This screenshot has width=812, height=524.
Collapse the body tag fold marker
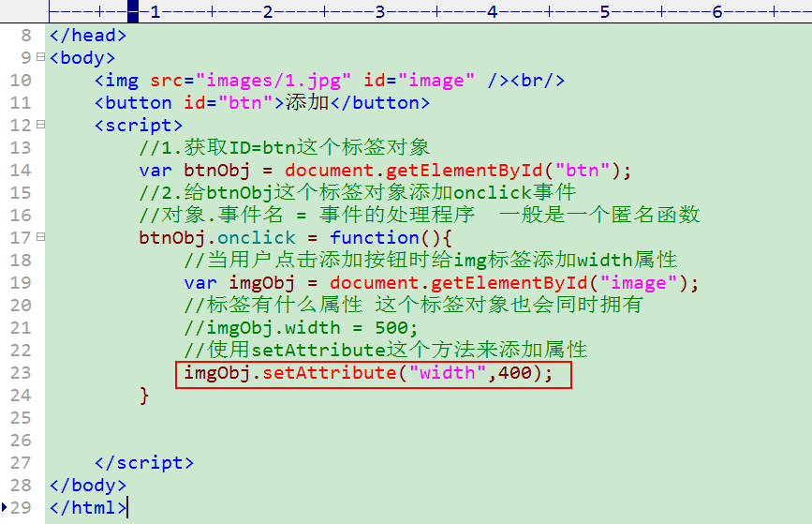pos(40,57)
